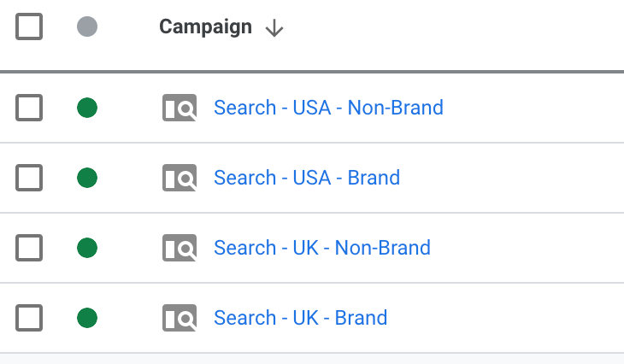Open the Search - USA - Non-Brand campaign
This screenshot has width=624, height=364.
pyautogui.click(x=328, y=108)
